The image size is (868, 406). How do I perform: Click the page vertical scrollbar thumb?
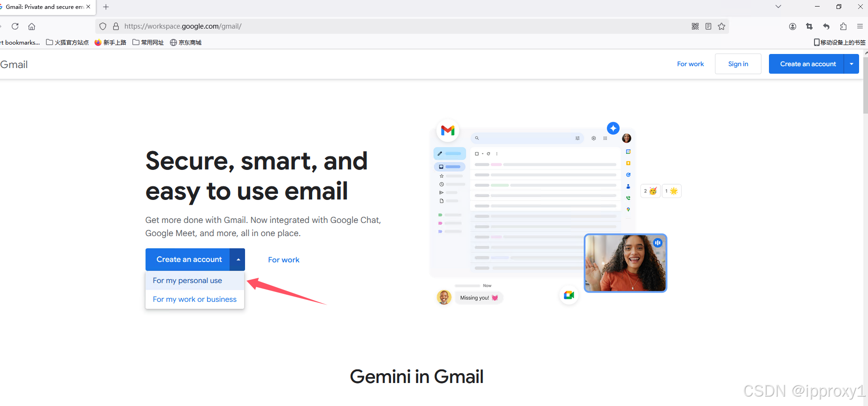click(865, 84)
